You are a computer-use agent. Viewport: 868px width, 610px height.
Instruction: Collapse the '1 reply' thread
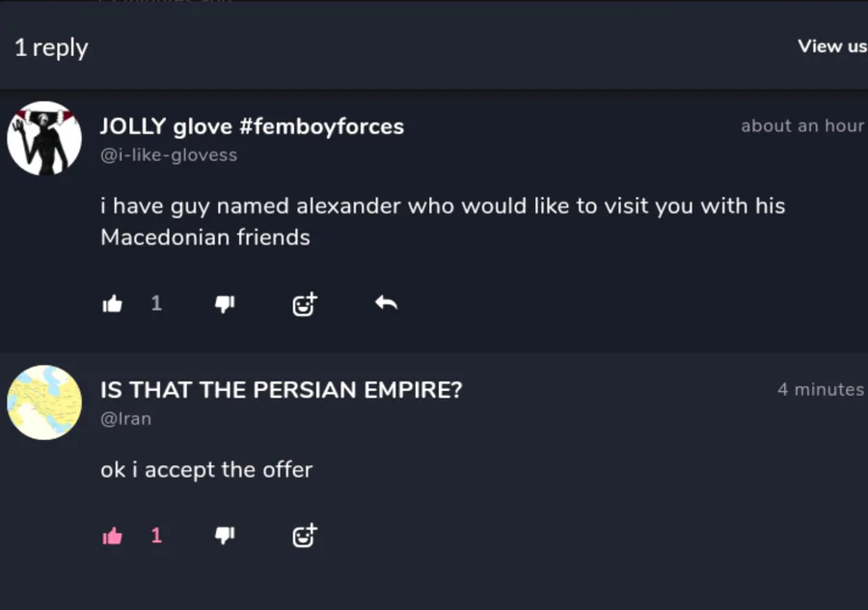[51, 48]
